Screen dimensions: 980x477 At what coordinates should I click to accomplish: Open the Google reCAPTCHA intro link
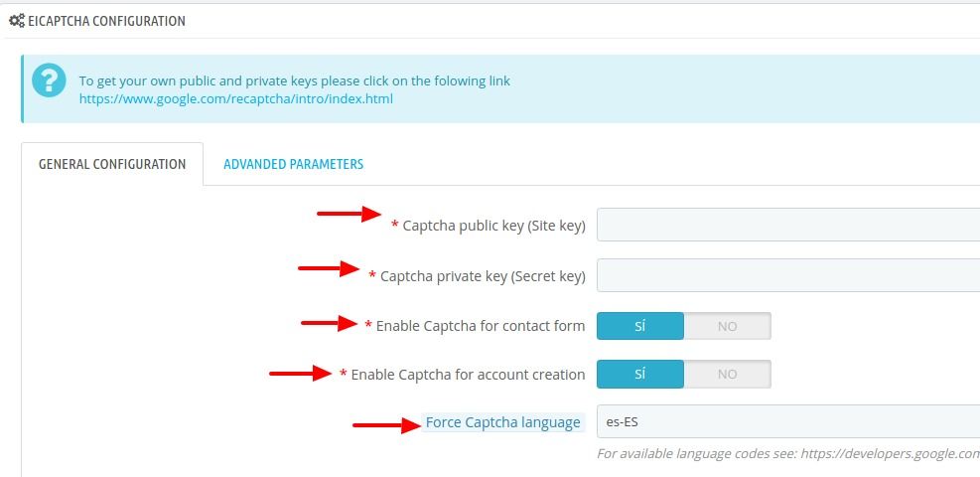(x=236, y=98)
